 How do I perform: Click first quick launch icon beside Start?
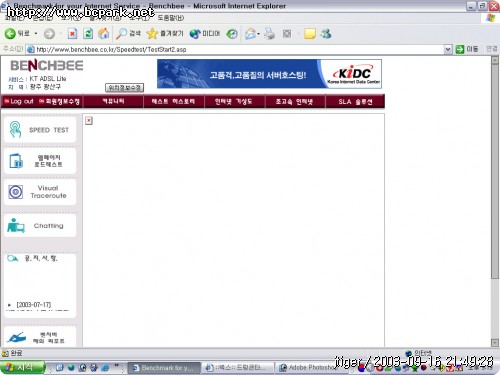(60, 368)
